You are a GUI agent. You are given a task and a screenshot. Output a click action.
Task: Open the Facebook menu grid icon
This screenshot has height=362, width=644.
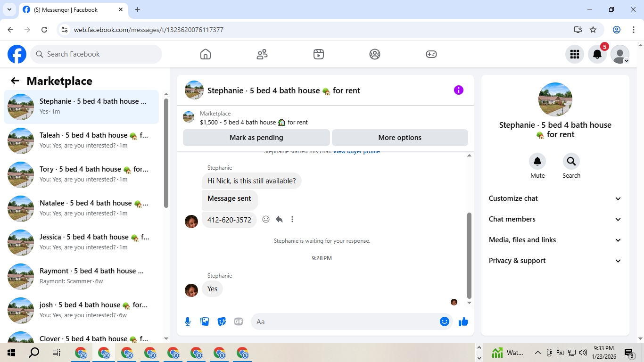click(575, 54)
